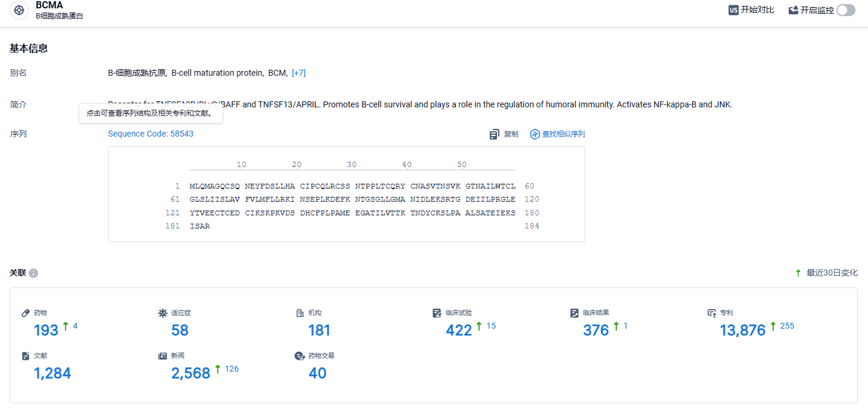Click the 开始对比 button
Image resolution: width=868 pixels, height=408 pixels.
(752, 10)
